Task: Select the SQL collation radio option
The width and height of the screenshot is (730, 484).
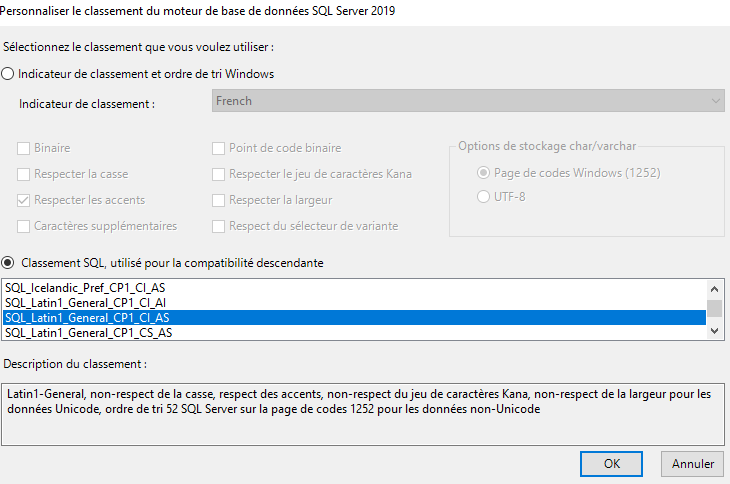Action: coord(9,263)
